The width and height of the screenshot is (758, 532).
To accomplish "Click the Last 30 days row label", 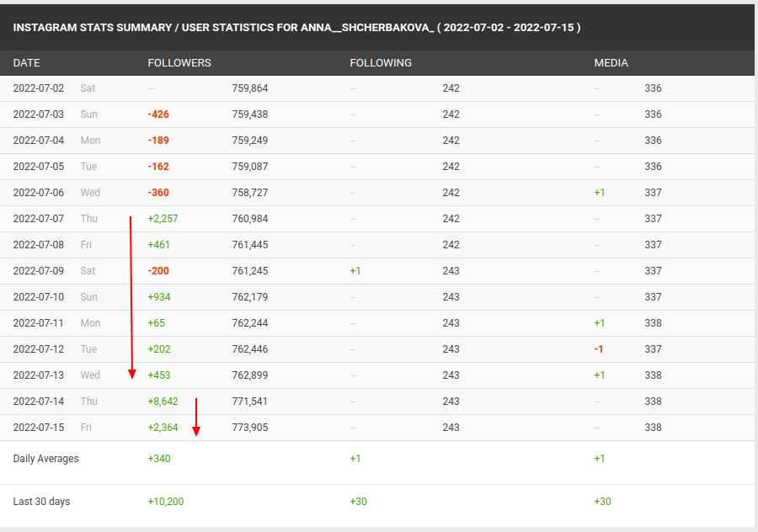I will 42,502.
